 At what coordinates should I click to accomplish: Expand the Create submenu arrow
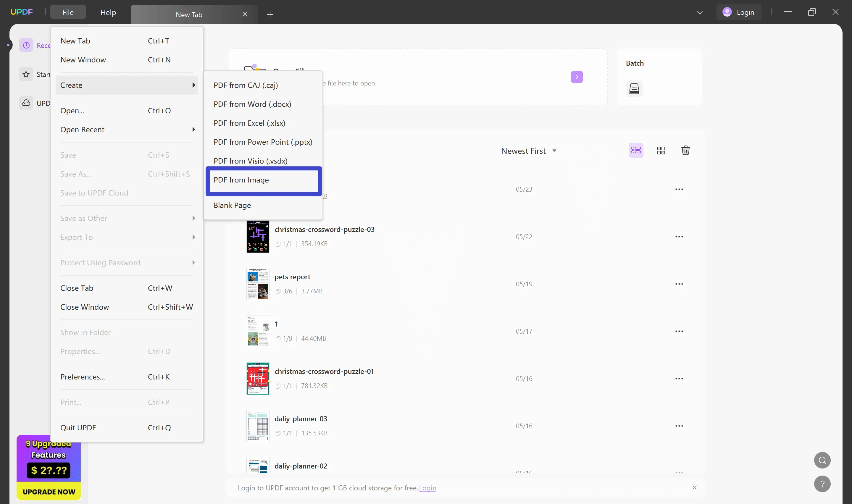click(193, 85)
